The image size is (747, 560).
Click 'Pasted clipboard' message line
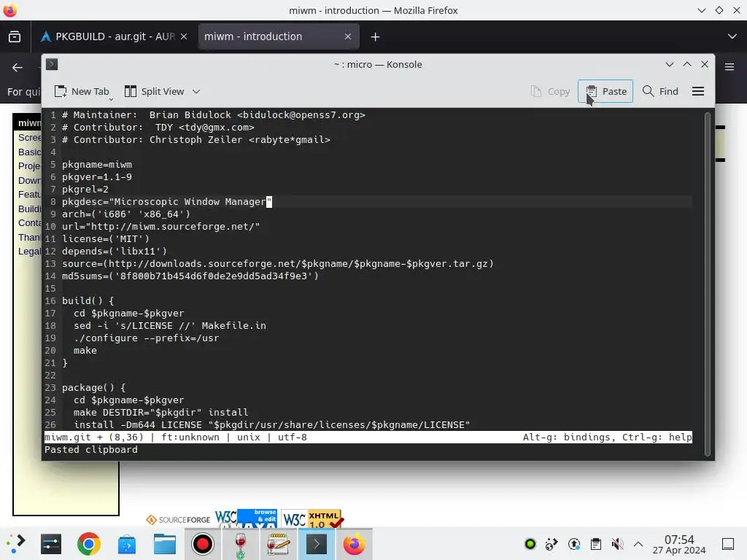coord(91,449)
